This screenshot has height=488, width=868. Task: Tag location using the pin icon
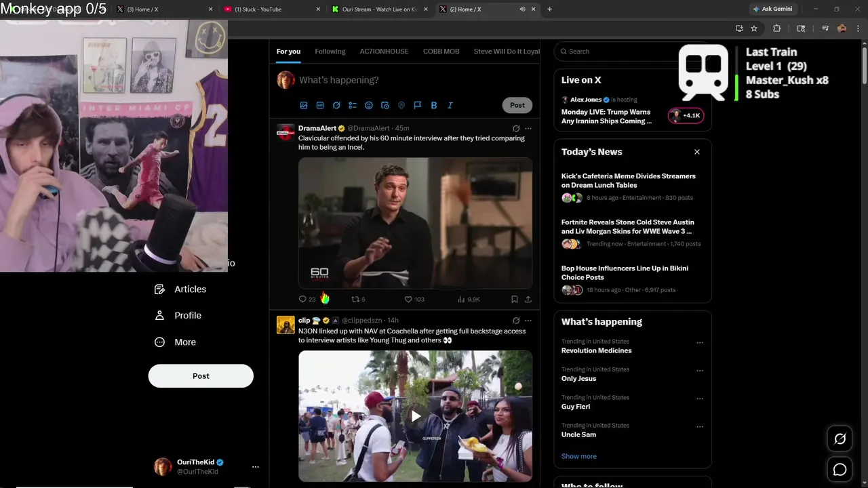click(401, 105)
